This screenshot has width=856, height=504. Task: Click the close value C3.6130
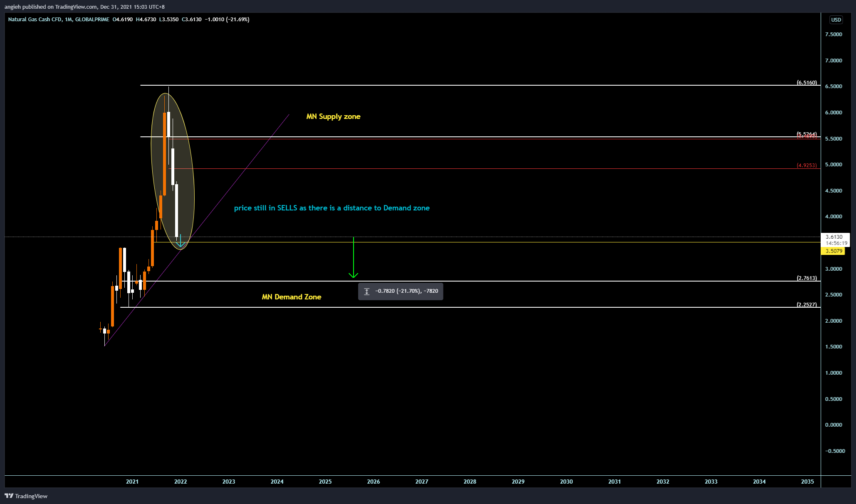tap(192, 20)
